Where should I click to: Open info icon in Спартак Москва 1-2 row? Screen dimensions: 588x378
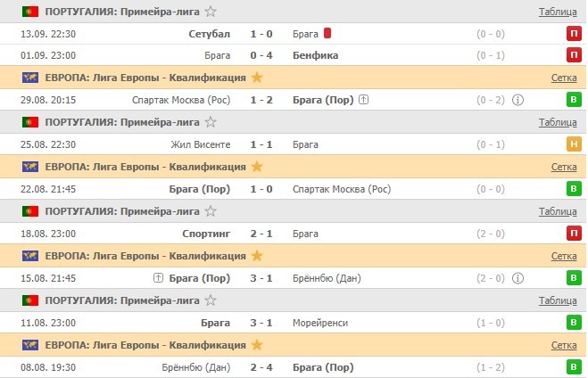(518, 100)
